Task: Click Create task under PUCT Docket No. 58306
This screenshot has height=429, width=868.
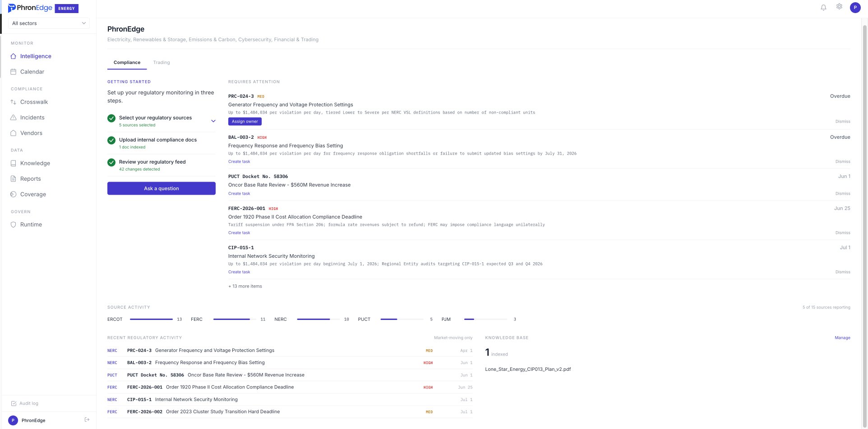Action: [x=239, y=193]
